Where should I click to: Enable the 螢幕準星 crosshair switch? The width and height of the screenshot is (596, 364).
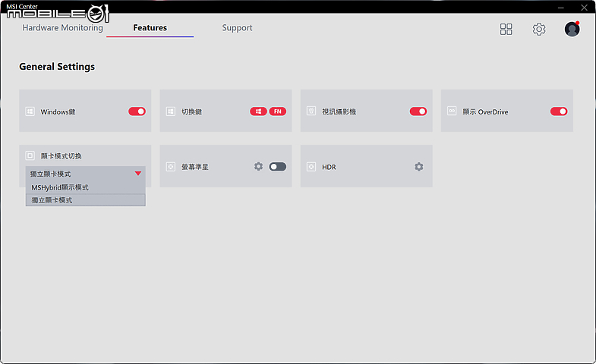(x=277, y=167)
